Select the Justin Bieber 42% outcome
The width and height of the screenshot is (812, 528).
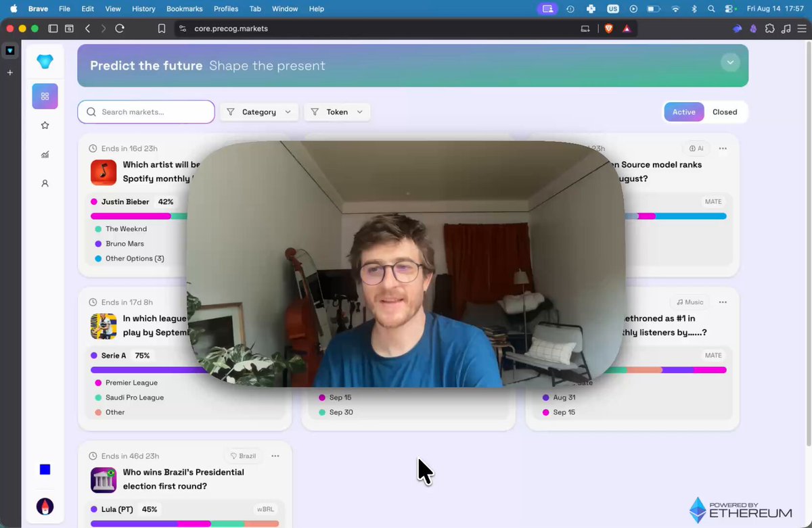pyautogui.click(x=132, y=201)
